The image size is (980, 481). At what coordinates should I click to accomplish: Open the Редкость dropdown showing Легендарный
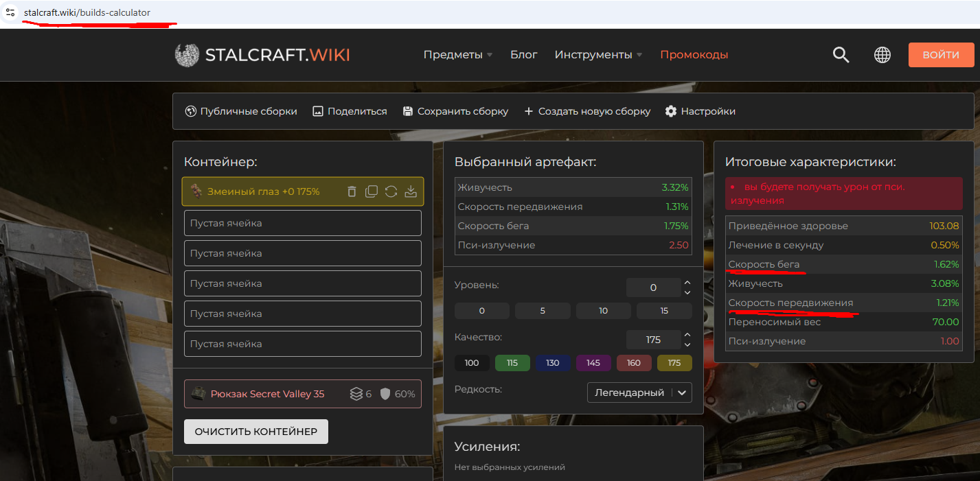click(639, 392)
